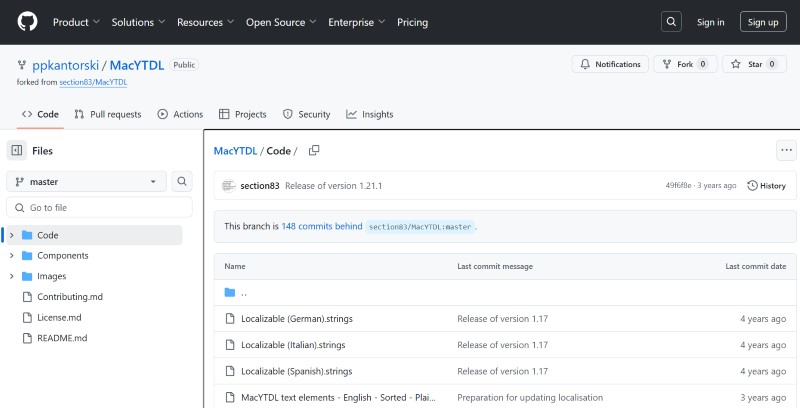Viewport: 800px width, 408px height.
Task: Open Localizable (German).strings file
Action: (x=296, y=319)
